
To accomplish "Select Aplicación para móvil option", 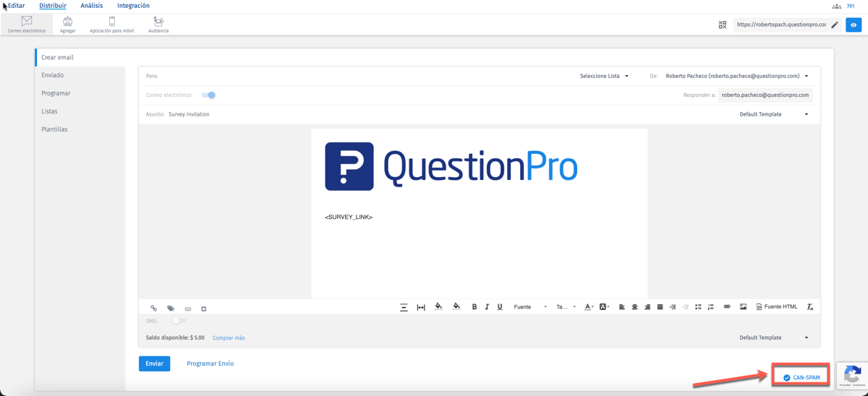I will 111,25.
